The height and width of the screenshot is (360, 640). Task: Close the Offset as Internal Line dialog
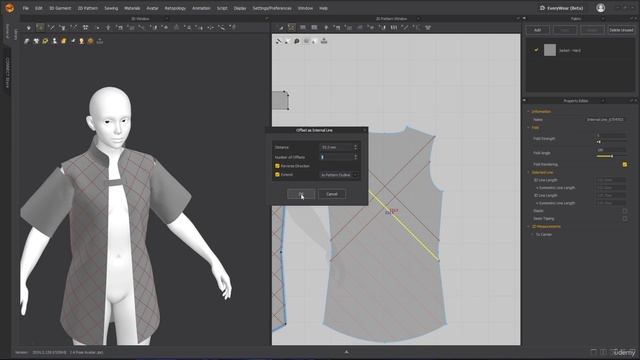[364, 130]
